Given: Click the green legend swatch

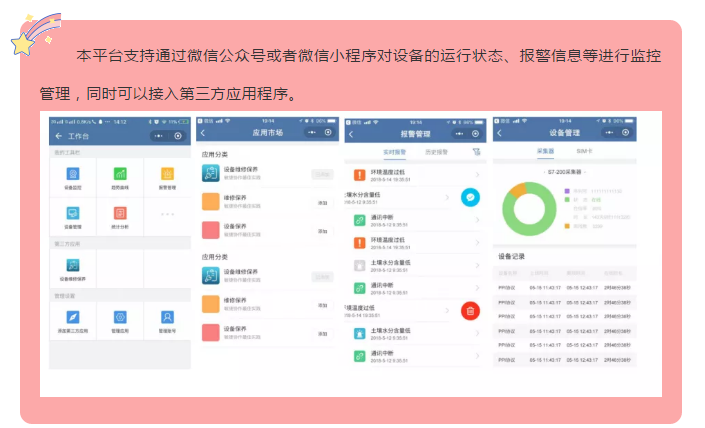Looking at the screenshot, I should [567, 200].
